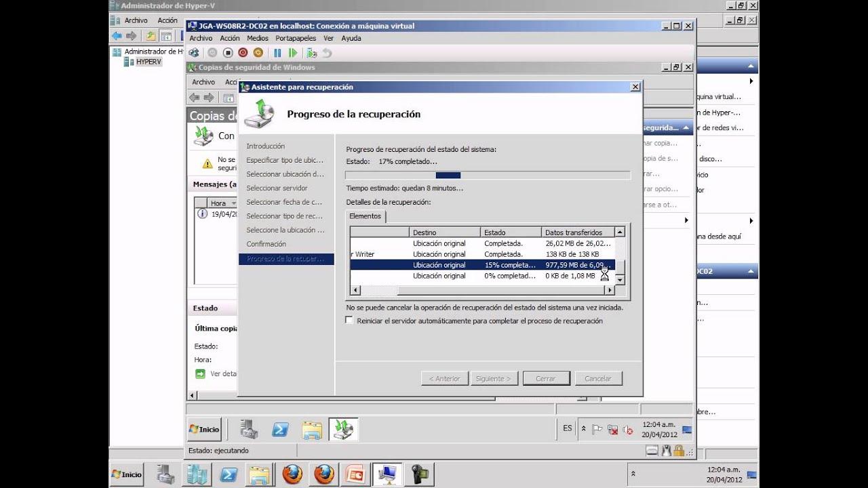
Task: Pause the virtual machine with the pause icon
Action: [277, 53]
